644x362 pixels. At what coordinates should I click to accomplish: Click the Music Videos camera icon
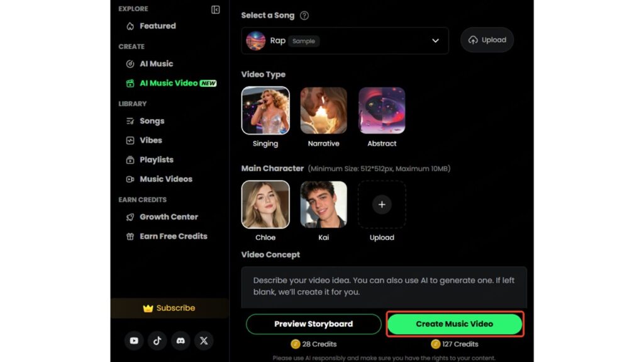tap(130, 179)
